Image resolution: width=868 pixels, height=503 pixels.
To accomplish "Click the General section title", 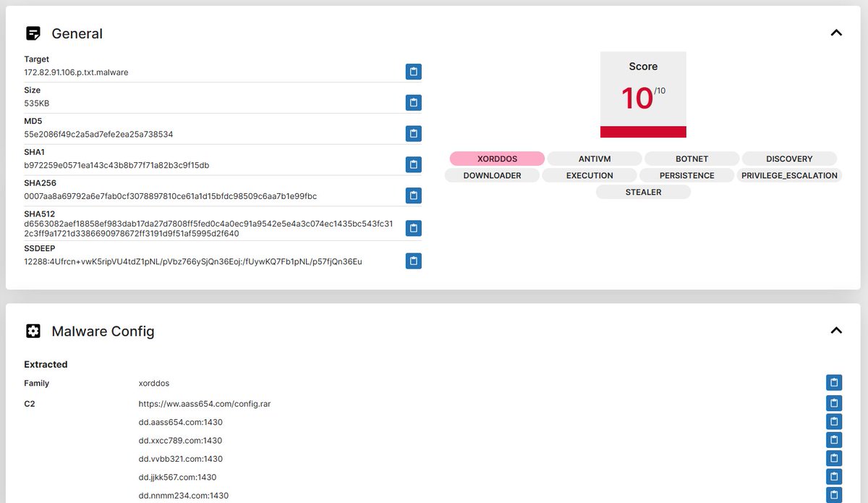I will pos(77,33).
